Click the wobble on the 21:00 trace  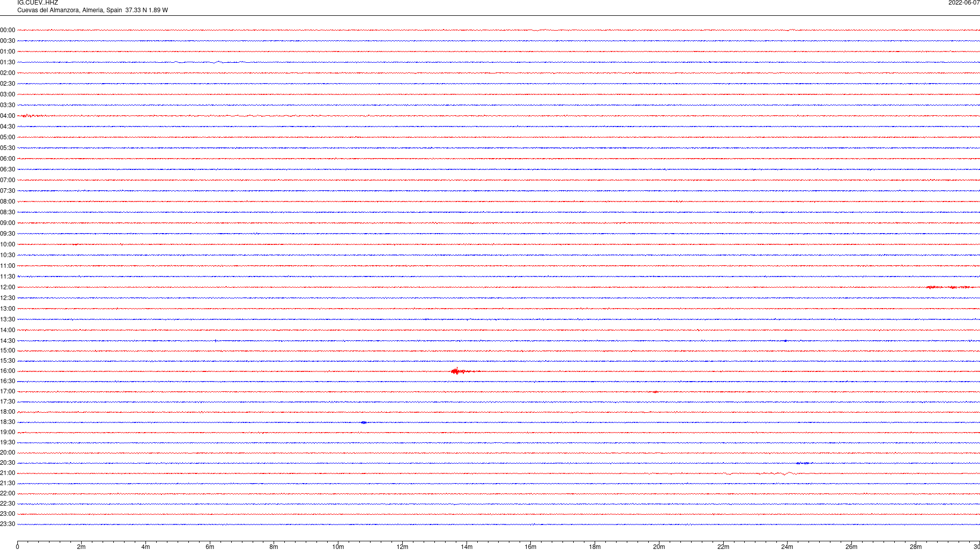761,473
